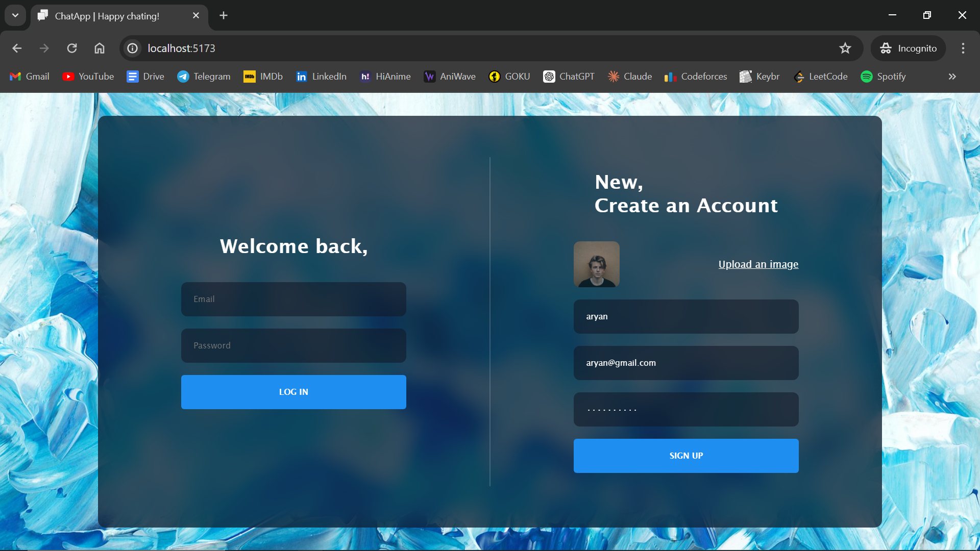Bookmark this page with star icon
980x551 pixels.
(845, 48)
